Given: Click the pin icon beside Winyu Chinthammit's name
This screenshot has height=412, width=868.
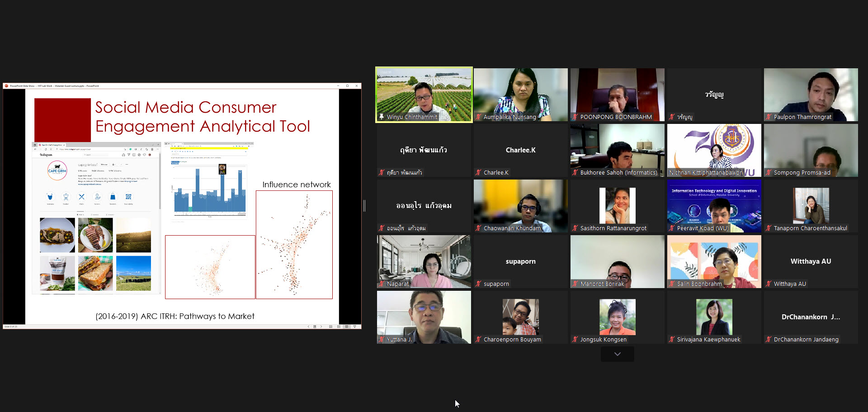Looking at the screenshot, I should 382,117.
